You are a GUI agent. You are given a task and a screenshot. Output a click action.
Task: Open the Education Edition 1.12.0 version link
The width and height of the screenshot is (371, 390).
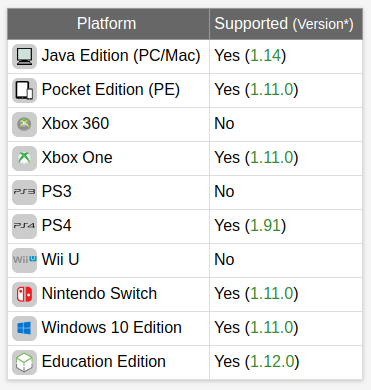click(x=272, y=362)
